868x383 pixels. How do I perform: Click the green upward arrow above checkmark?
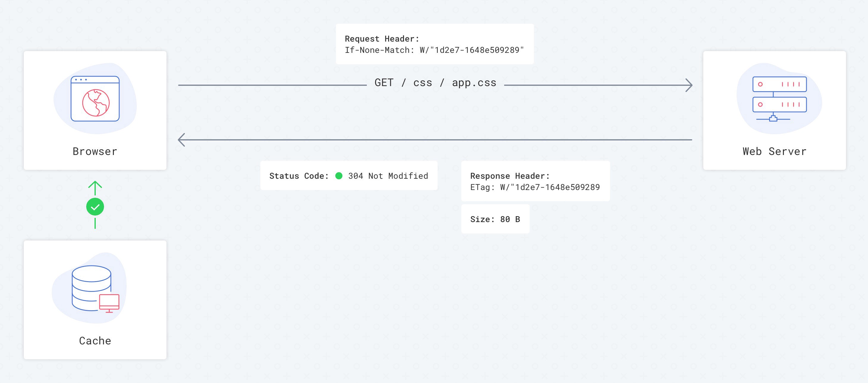pos(95,188)
